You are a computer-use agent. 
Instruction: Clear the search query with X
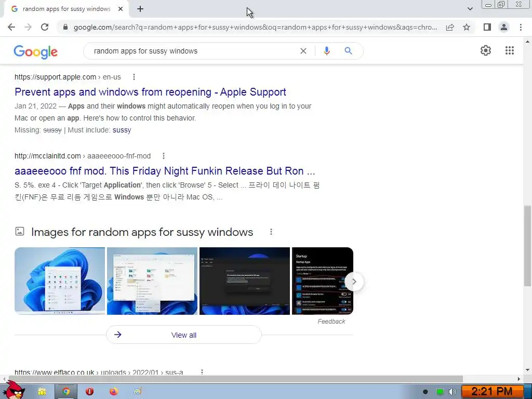pos(303,51)
